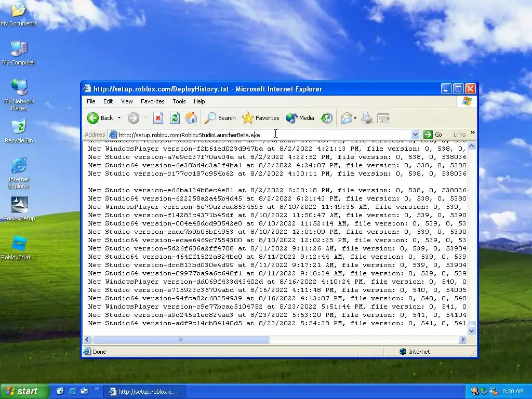Open the Favorites pane star button
The image size is (532, 399).
pyautogui.click(x=261, y=118)
